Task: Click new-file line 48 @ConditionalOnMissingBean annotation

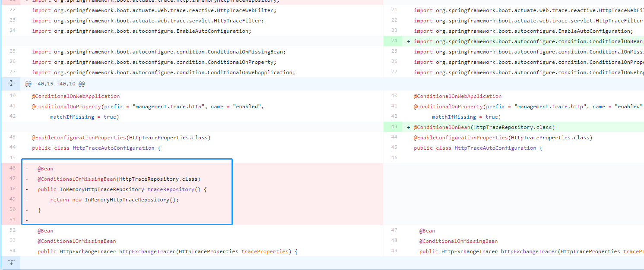Action: [458, 241]
